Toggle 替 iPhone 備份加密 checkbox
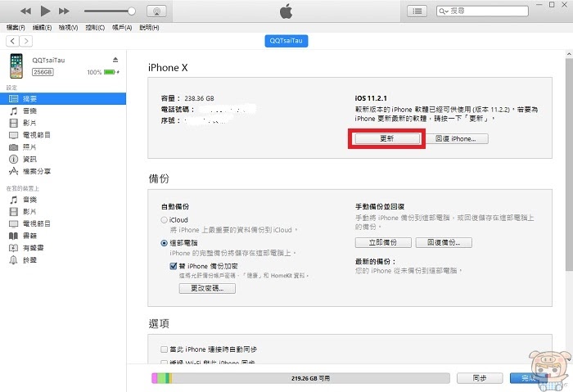The height and width of the screenshot is (392, 573). [174, 266]
